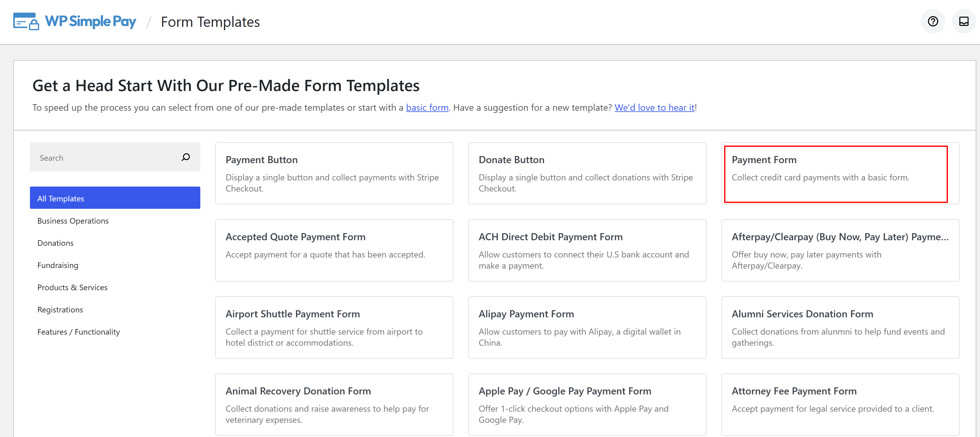Open the help question mark icon
This screenshot has height=437, width=980.
(x=933, y=22)
